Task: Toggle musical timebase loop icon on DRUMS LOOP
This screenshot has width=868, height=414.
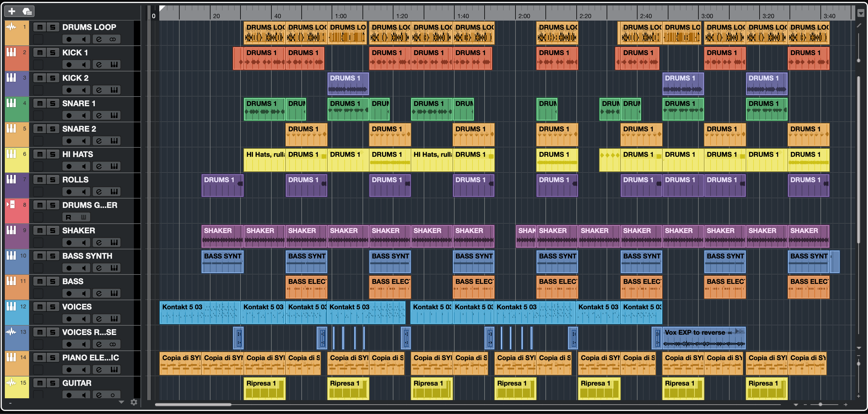Action: click(x=113, y=39)
